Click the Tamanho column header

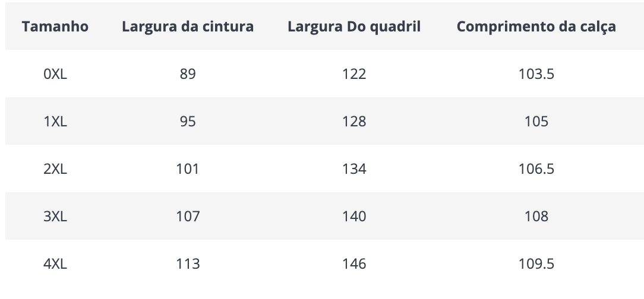point(55,27)
